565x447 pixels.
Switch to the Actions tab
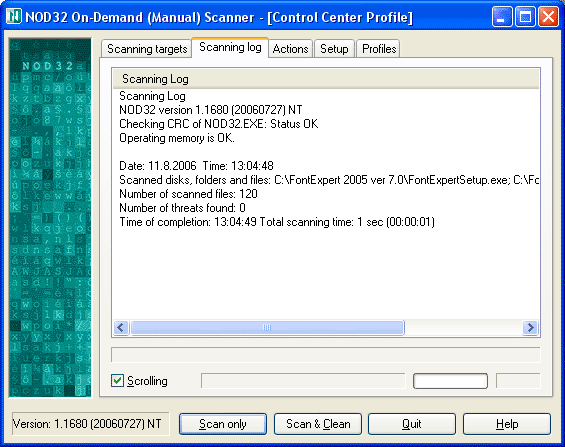click(290, 49)
